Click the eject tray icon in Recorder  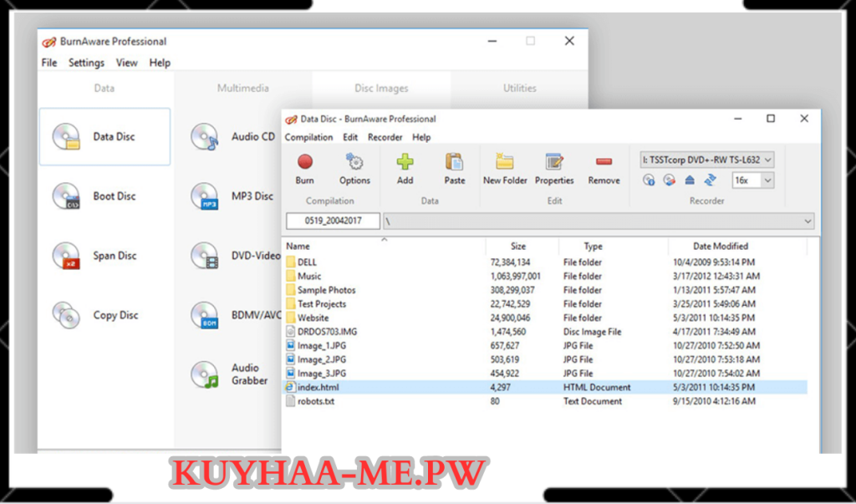(x=690, y=181)
